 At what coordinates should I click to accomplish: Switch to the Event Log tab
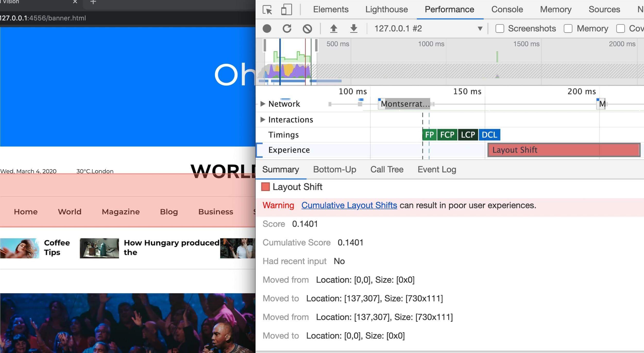click(x=437, y=170)
